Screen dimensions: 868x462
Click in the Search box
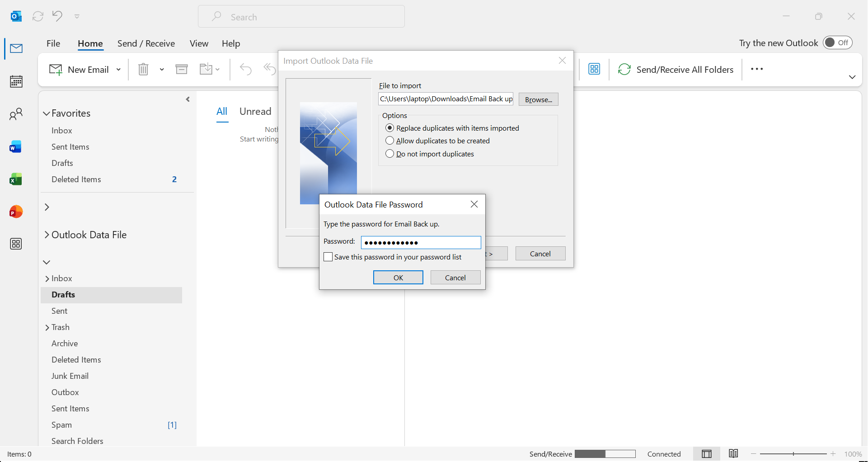pyautogui.click(x=301, y=17)
